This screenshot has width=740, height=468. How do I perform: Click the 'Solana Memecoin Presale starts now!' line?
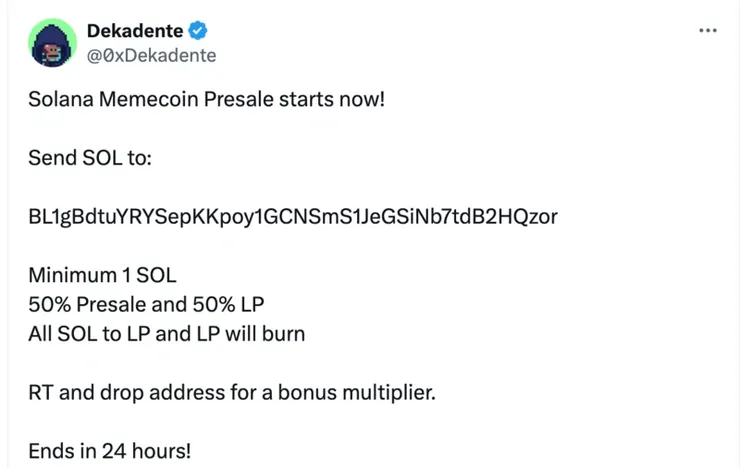click(x=206, y=101)
